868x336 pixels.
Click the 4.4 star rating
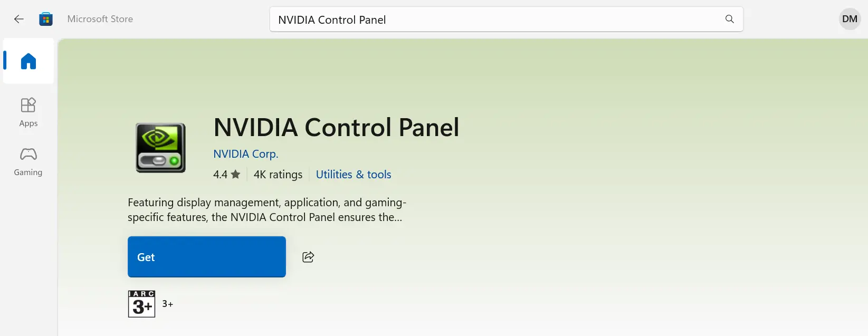227,175
